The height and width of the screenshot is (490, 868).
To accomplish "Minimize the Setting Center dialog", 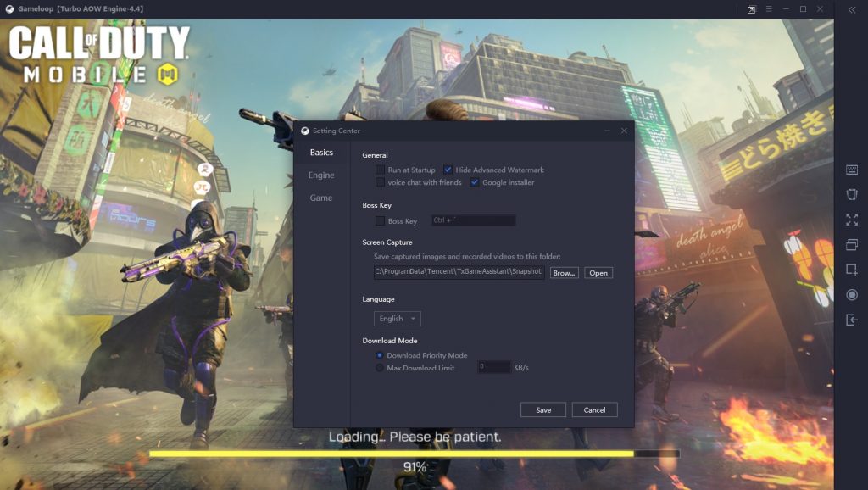I will [x=607, y=131].
